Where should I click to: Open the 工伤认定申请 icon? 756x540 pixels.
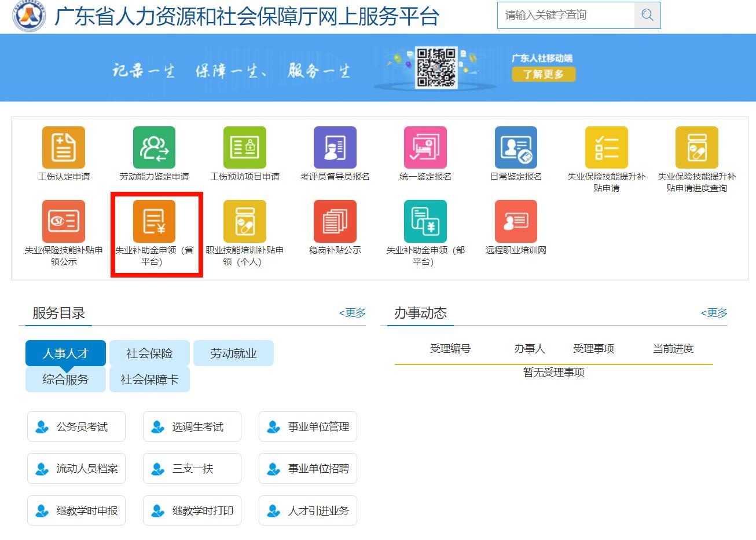(64, 148)
